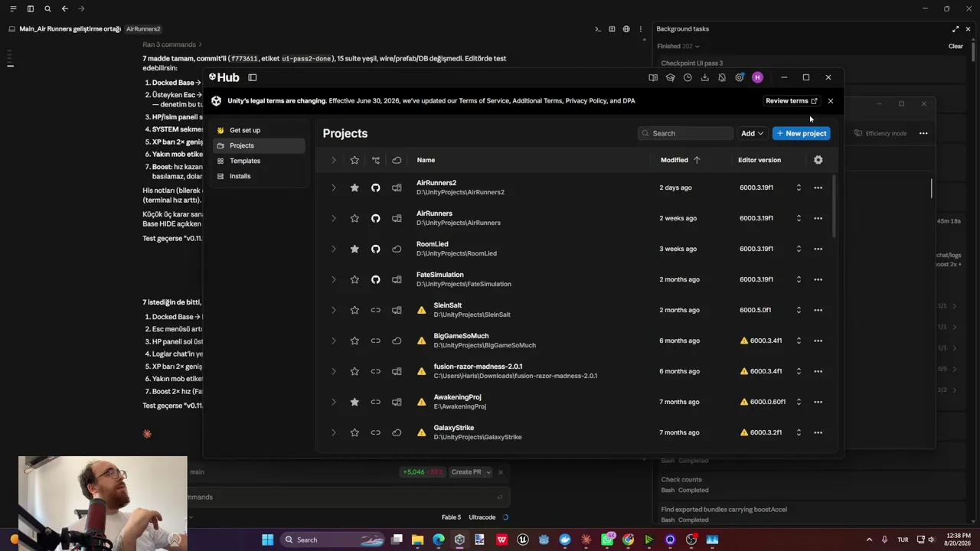The image size is (980, 551).
Task: Expand the Ran 3 commands entry
Action: [x=173, y=44]
